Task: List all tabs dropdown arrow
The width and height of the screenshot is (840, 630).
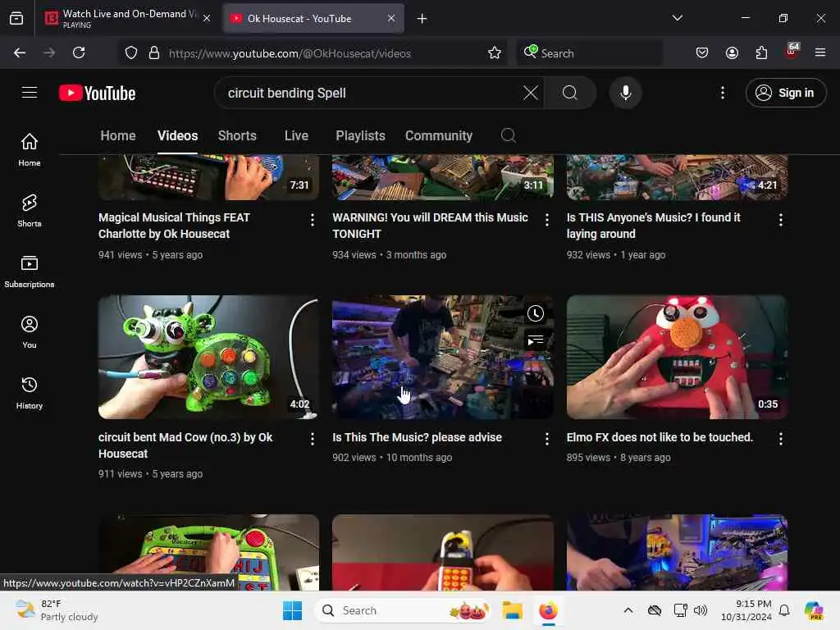Action: [677, 18]
